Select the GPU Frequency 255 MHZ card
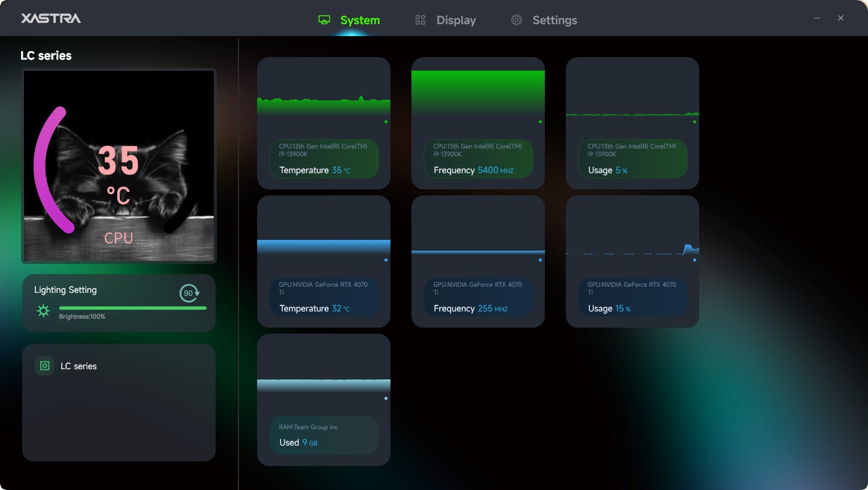Image resolution: width=868 pixels, height=490 pixels. pos(478,262)
